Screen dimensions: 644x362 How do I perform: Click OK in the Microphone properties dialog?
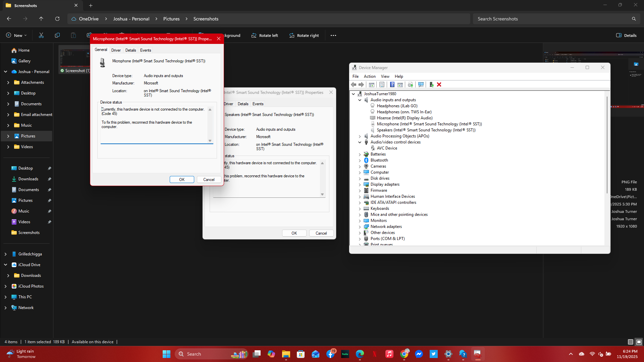(181, 179)
